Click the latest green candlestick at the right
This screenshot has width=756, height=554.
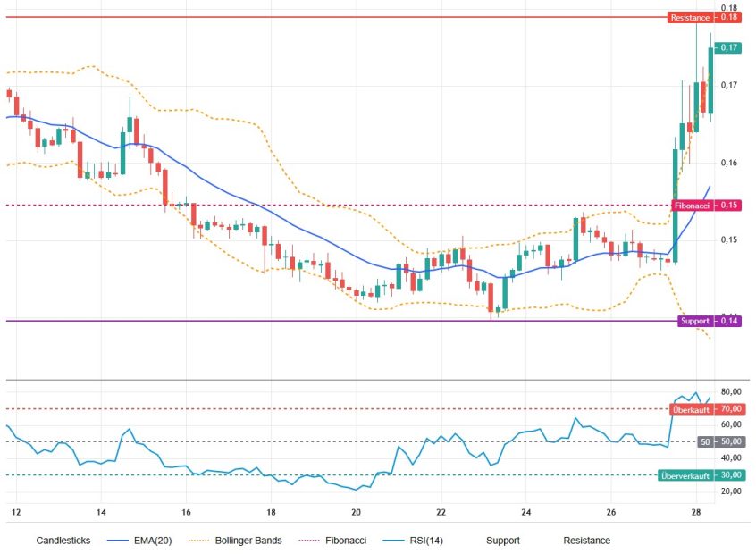point(710,80)
